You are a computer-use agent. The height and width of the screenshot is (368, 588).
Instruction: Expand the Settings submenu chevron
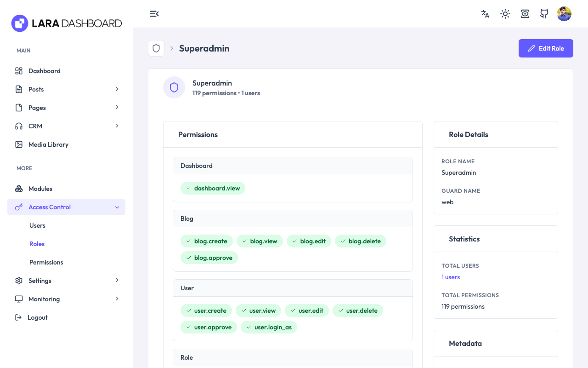(117, 280)
